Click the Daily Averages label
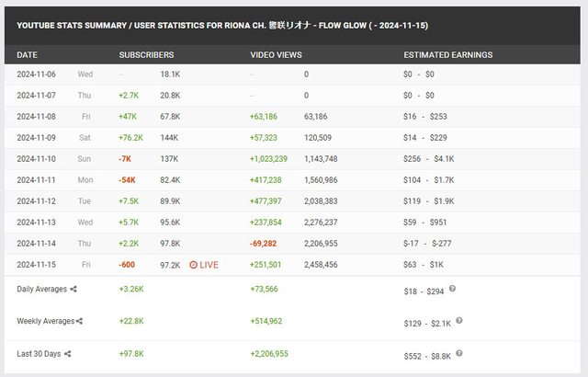 tap(42, 289)
